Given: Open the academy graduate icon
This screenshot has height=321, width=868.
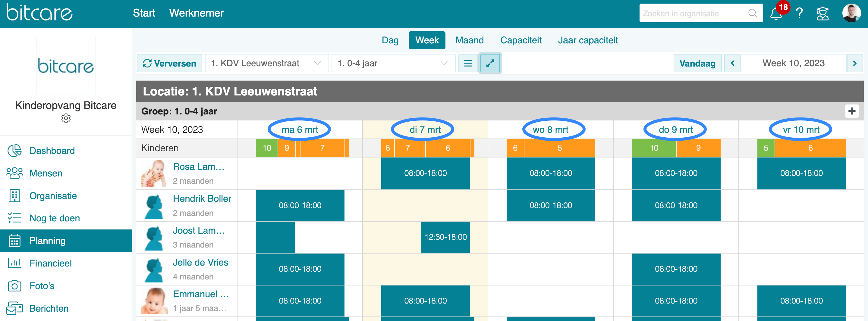Looking at the screenshot, I should pos(822,14).
